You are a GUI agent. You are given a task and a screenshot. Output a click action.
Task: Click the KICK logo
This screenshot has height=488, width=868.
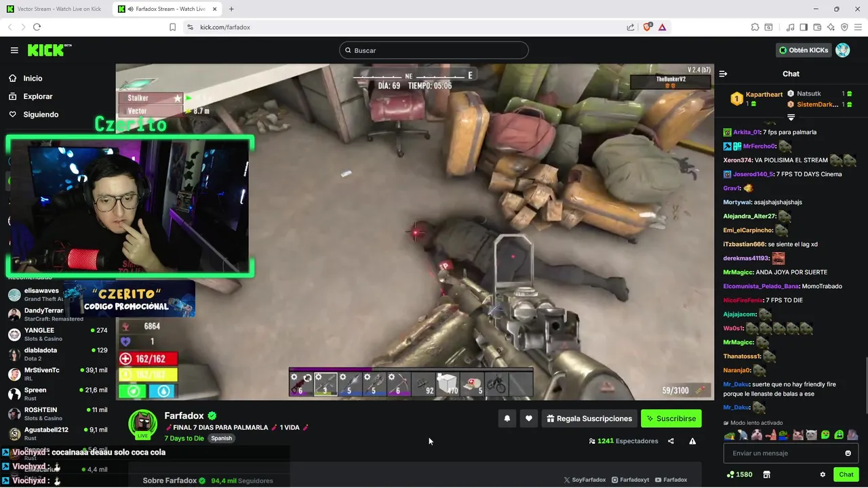[x=49, y=50]
